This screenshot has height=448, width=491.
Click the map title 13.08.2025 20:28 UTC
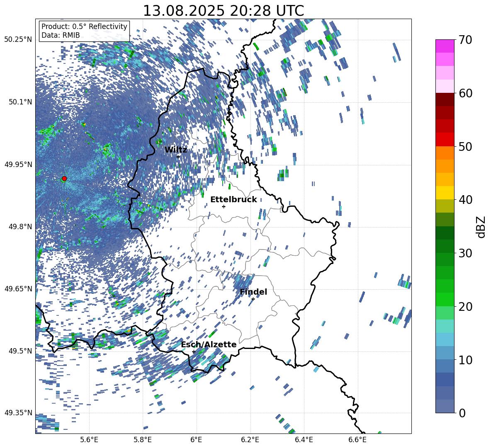click(223, 11)
